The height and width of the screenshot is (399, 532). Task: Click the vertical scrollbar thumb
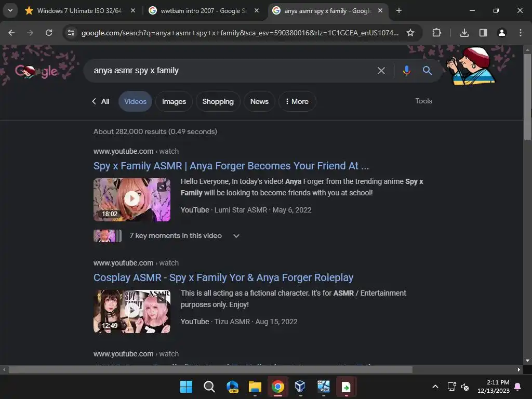(527, 96)
